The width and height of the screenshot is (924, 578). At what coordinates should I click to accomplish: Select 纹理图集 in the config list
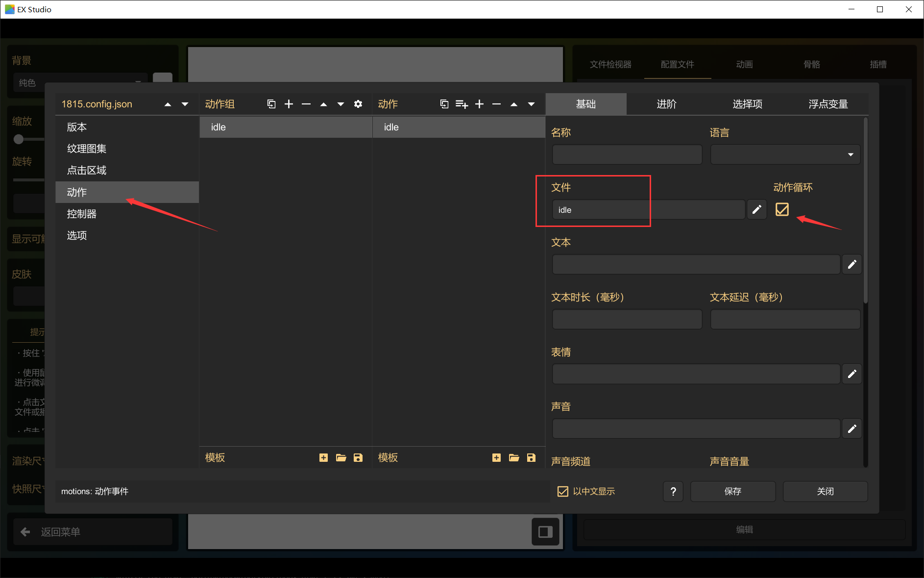click(x=127, y=149)
